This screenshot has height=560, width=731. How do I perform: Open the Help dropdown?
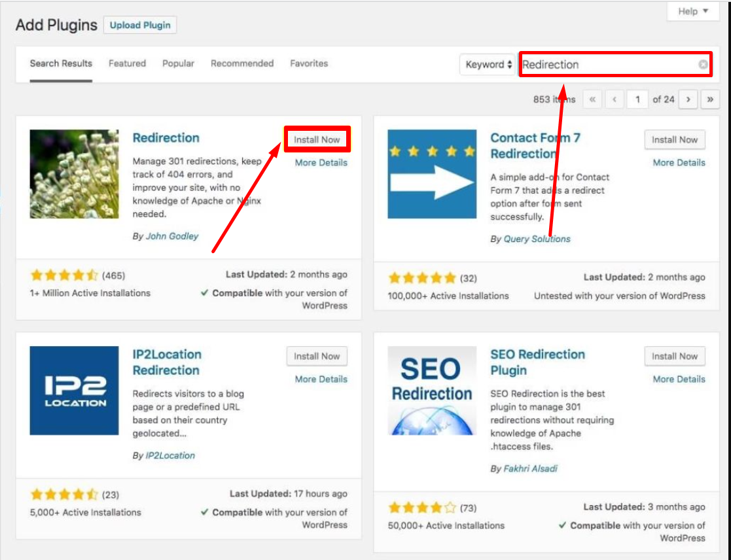click(692, 12)
